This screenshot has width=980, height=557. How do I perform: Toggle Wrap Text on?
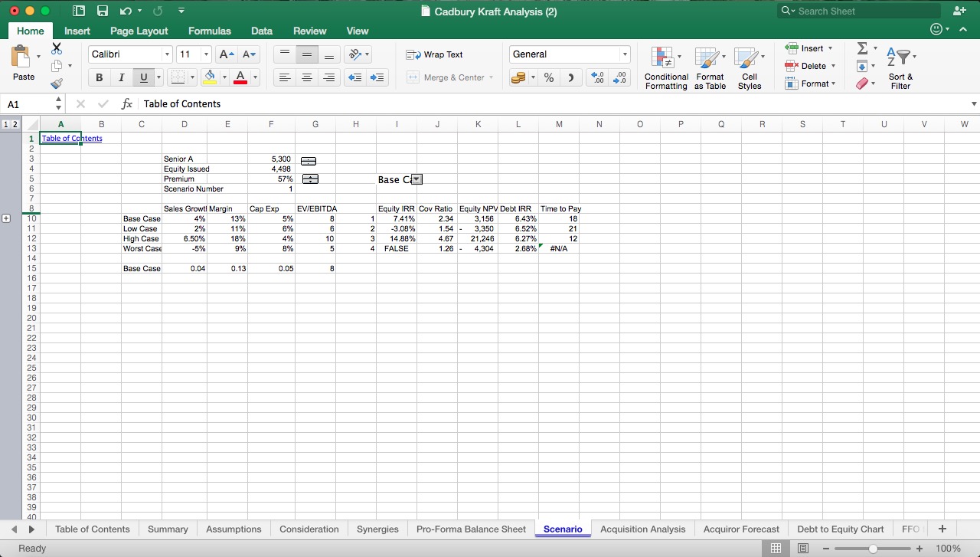pyautogui.click(x=435, y=54)
